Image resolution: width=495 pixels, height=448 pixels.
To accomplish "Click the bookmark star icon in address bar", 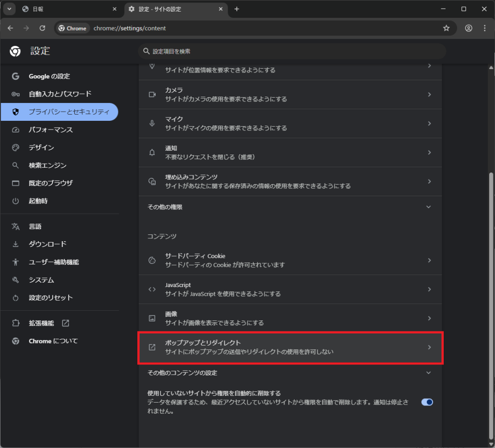I will point(446,28).
